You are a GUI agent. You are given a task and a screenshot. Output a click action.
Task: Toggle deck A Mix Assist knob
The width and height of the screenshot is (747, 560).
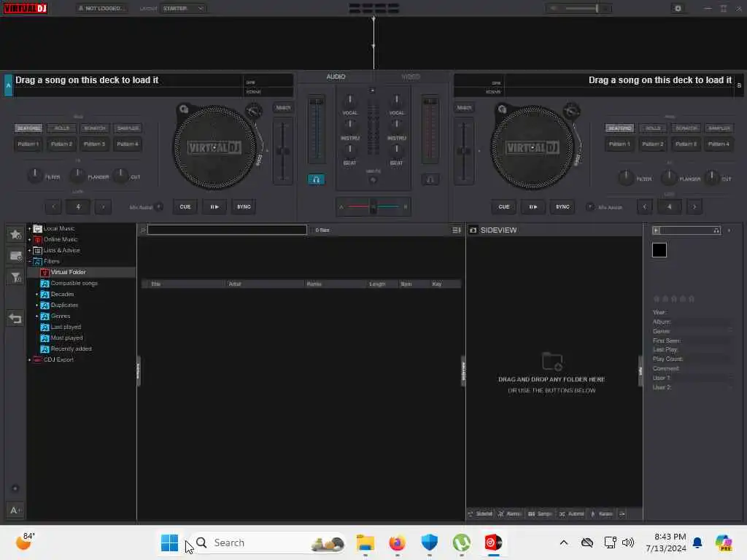coord(159,206)
